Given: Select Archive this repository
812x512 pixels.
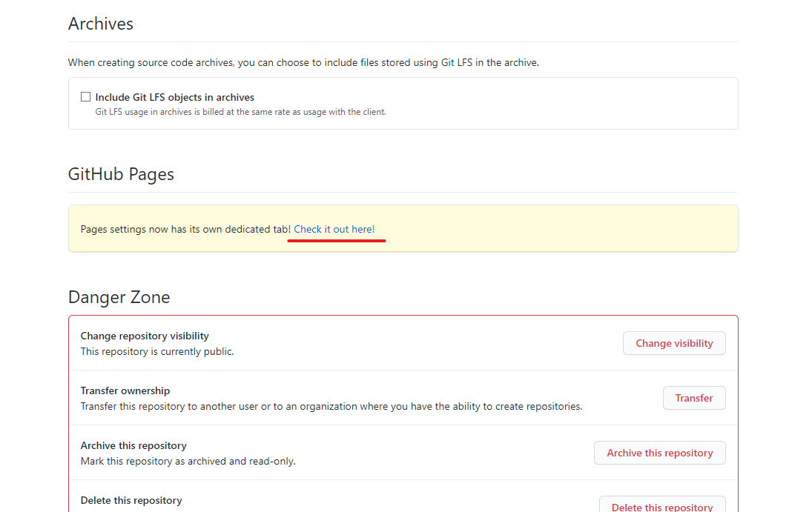Looking at the screenshot, I should pos(659,453).
